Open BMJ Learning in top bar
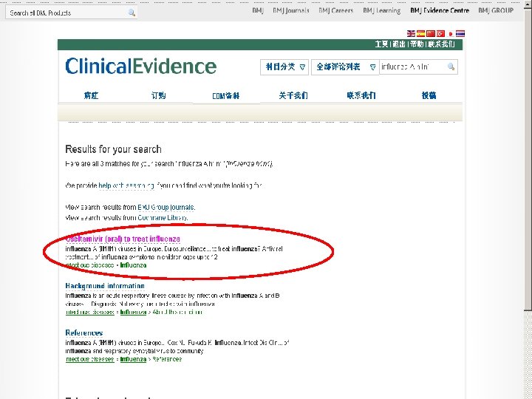The width and height of the screenshot is (532, 399). click(x=382, y=10)
